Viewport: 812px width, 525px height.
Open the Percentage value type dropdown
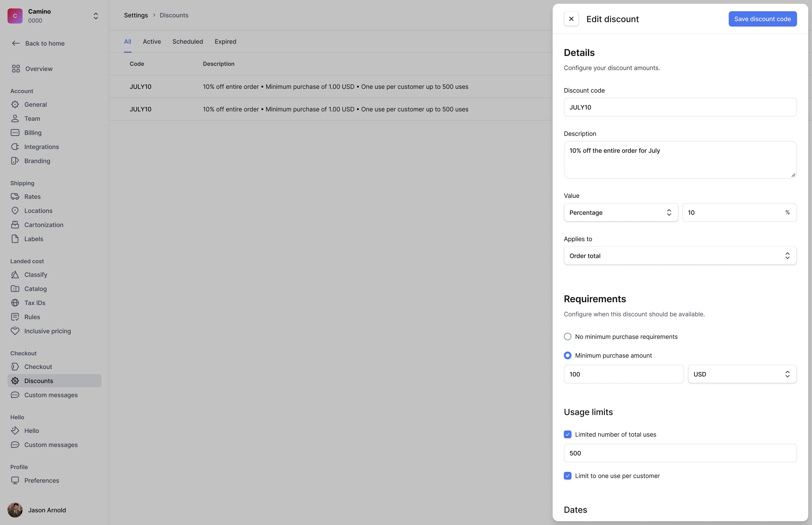[x=621, y=213]
